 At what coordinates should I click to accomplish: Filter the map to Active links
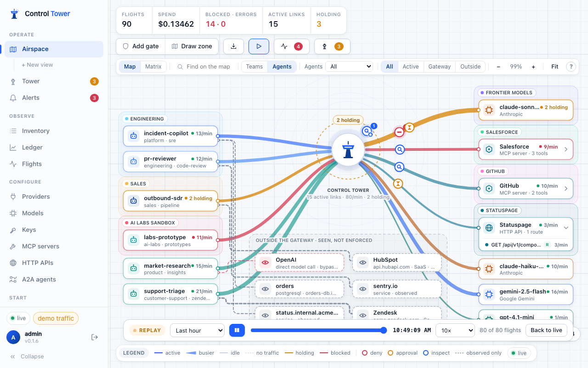point(411,67)
